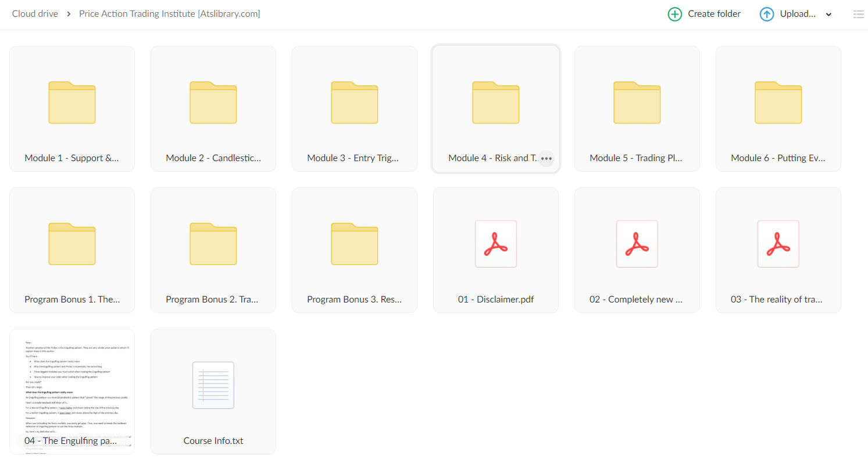The width and height of the screenshot is (868, 473).
Task: Click the Create folder button
Action: [704, 14]
